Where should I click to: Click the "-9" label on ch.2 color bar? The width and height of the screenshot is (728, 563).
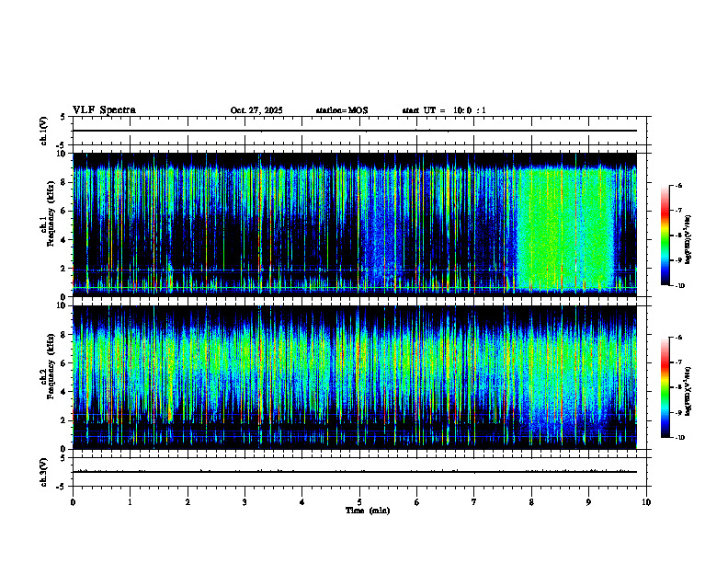(x=678, y=412)
